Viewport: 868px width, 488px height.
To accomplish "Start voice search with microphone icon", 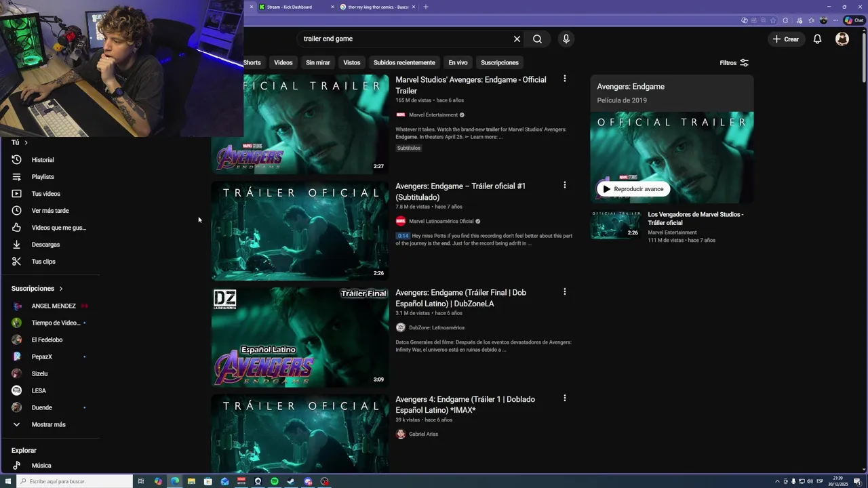I will pos(566,39).
